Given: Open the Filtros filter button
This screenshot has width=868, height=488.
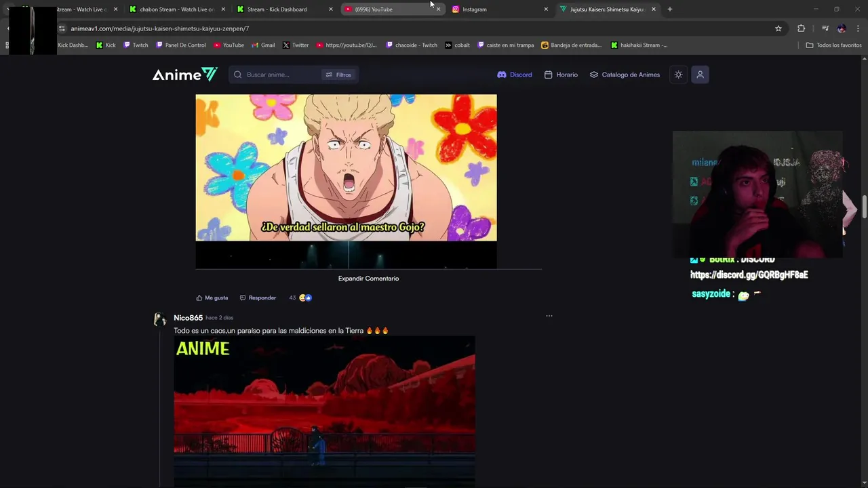Looking at the screenshot, I should point(338,75).
